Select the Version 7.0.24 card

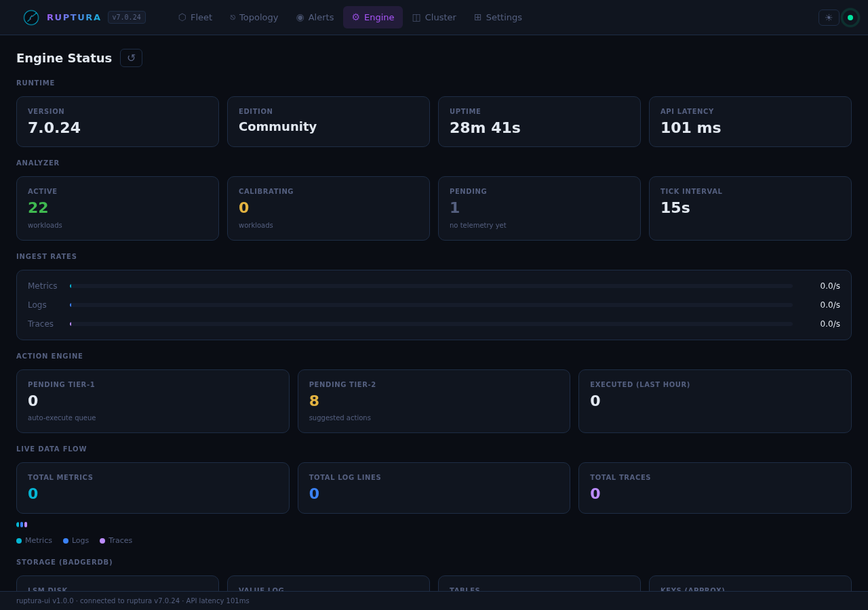click(117, 121)
